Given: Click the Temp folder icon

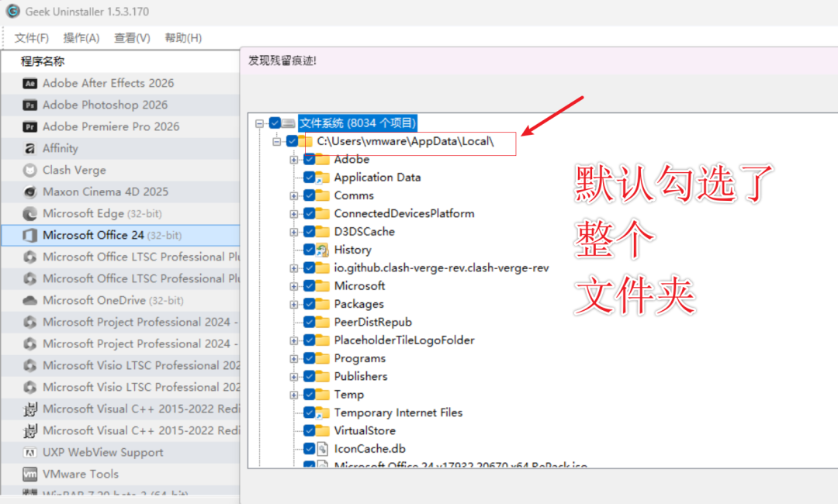Looking at the screenshot, I should (x=322, y=395).
